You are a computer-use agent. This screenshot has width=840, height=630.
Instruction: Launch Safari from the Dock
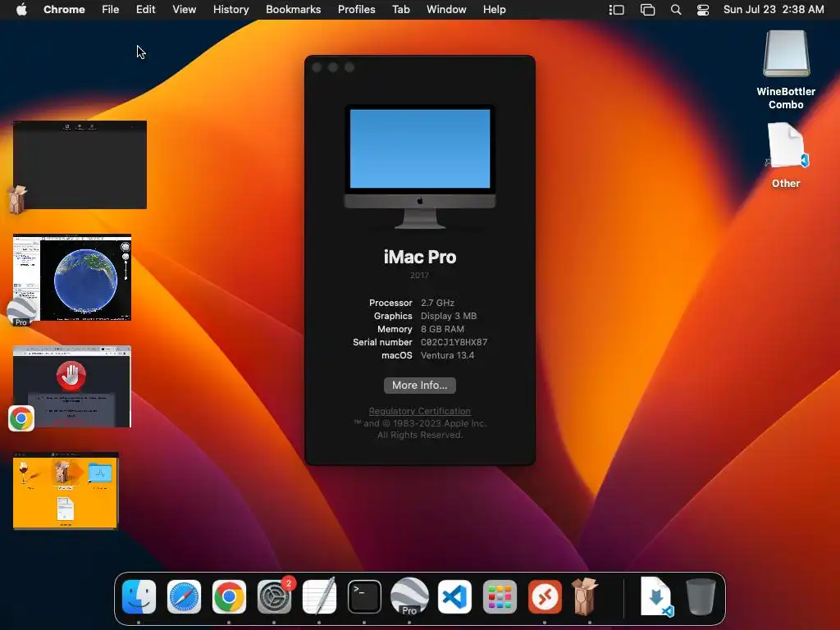point(184,596)
